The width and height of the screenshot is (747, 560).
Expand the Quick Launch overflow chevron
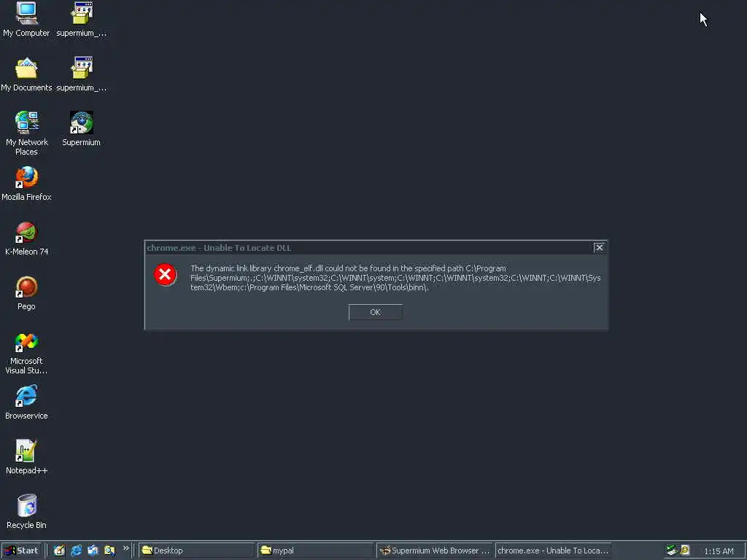(x=125, y=548)
